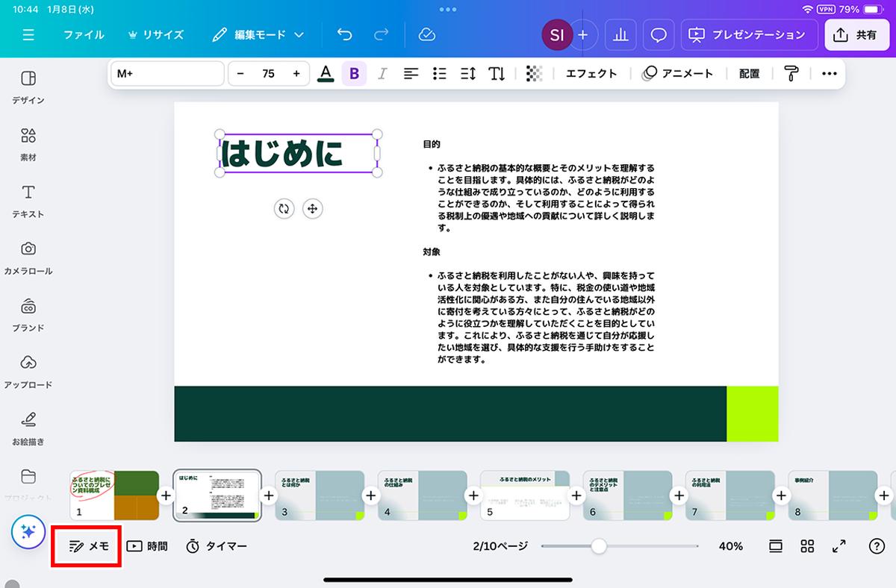
Task: Open the text color picker
Action: point(326,73)
